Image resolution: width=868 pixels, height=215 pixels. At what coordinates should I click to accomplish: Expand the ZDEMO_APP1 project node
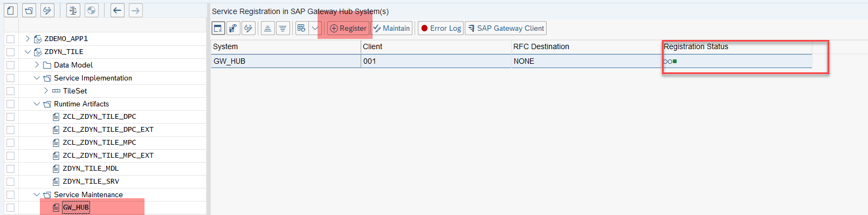[27, 38]
